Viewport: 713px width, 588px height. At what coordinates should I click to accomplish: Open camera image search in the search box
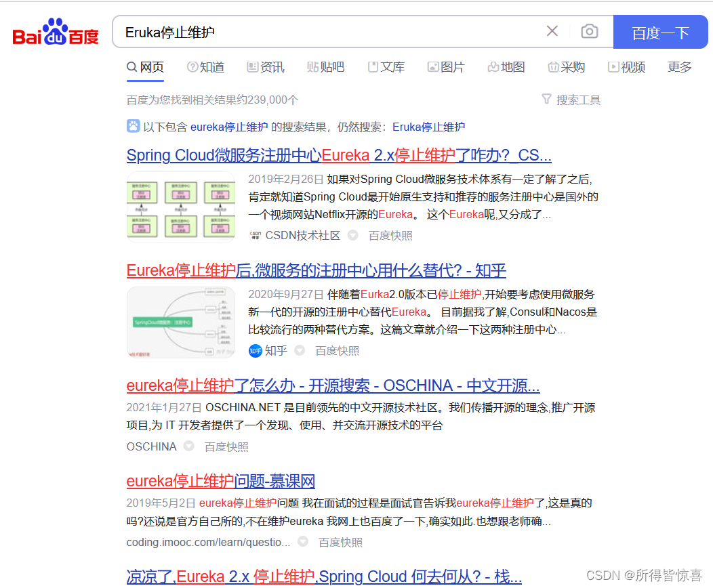pyautogui.click(x=589, y=31)
